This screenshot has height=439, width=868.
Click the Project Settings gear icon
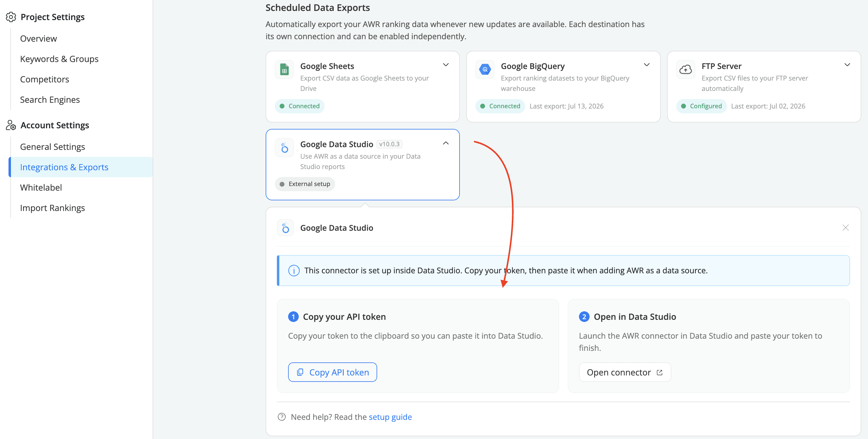[11, 17]
